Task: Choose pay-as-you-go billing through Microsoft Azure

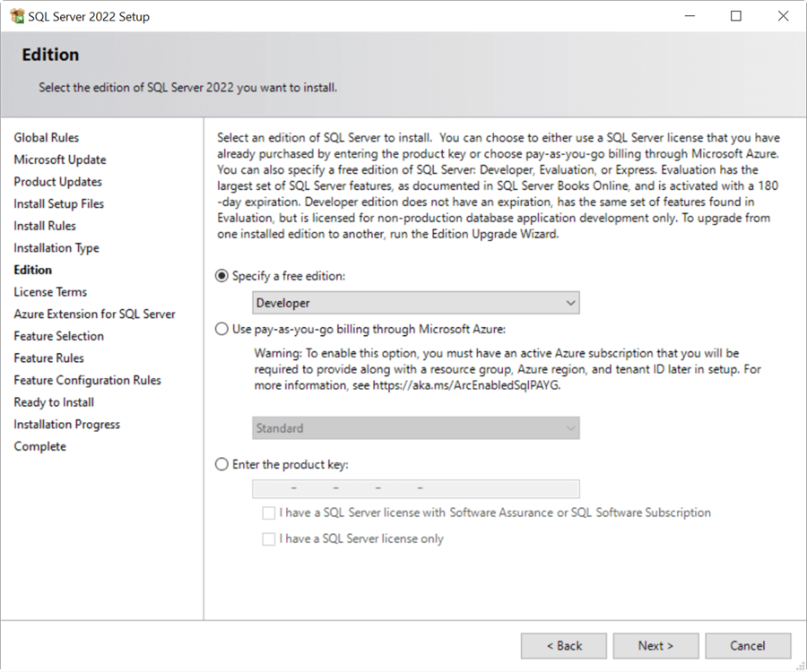Action: tap(221, 329)
